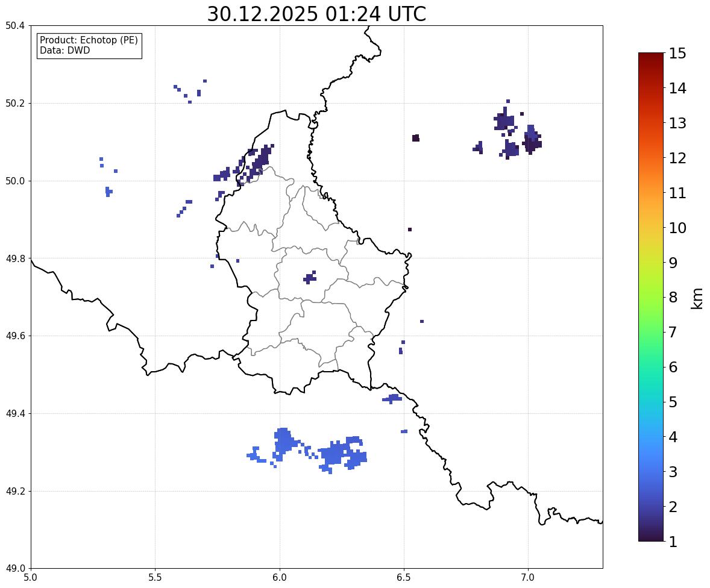
Task: Click the 'km' colorbar unit label
Action: pyautogui.click(x=697, y=299)
